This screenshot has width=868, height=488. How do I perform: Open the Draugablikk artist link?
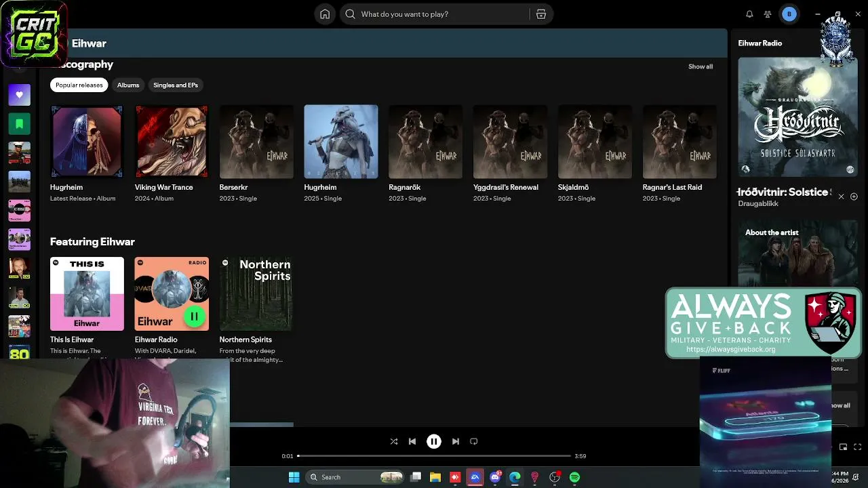tap(758, 204)
